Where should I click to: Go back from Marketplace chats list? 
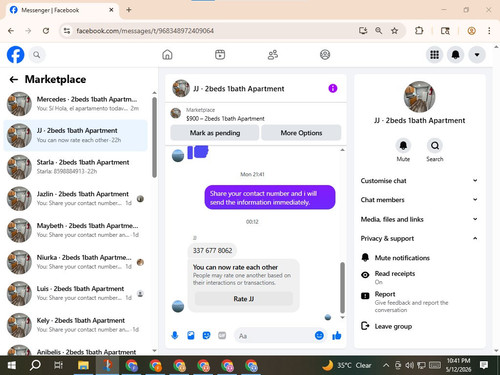click(14, 79)
